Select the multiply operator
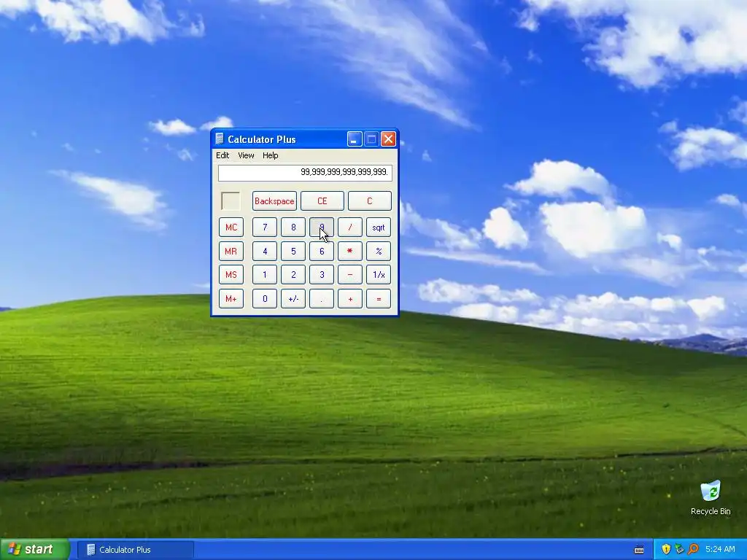The height and width of the screenshot is (560, 747). click(x=350, y=251)
